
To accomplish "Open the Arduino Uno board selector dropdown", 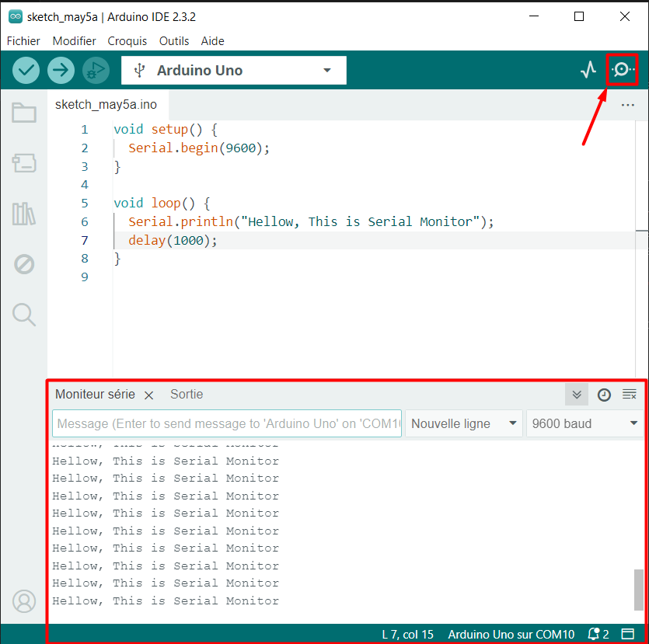I will click(x=234, y=71).
